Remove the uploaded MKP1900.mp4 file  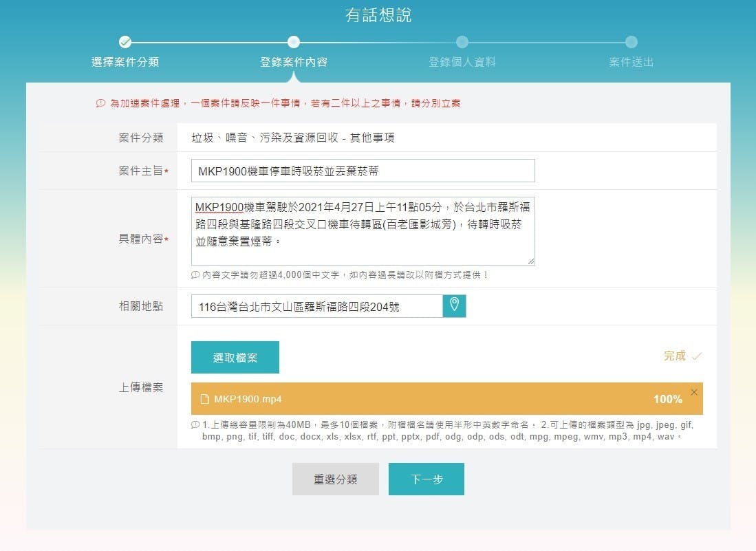pyautogui.click(x=693, y=392)
